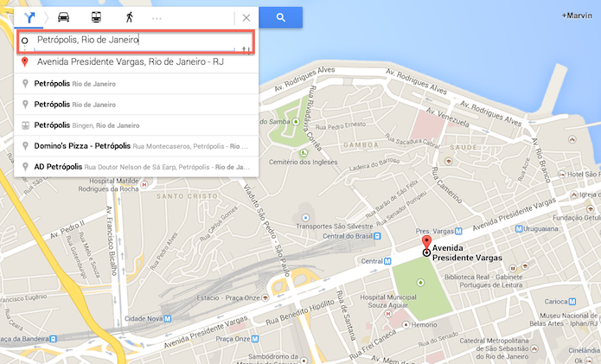Choose public transit bus icon
Viewport: 601px width, 364px height.
[96, 17]
